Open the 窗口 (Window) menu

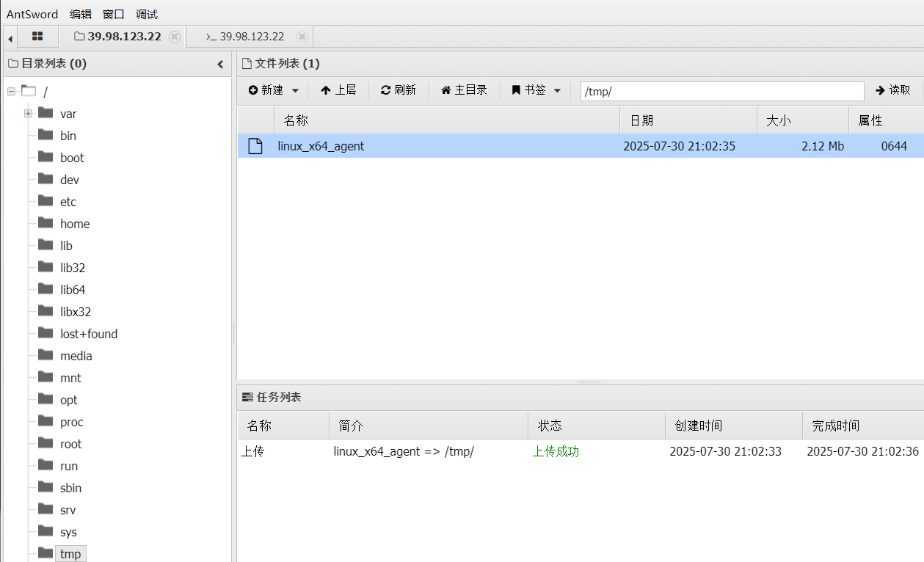coord(114,14)
